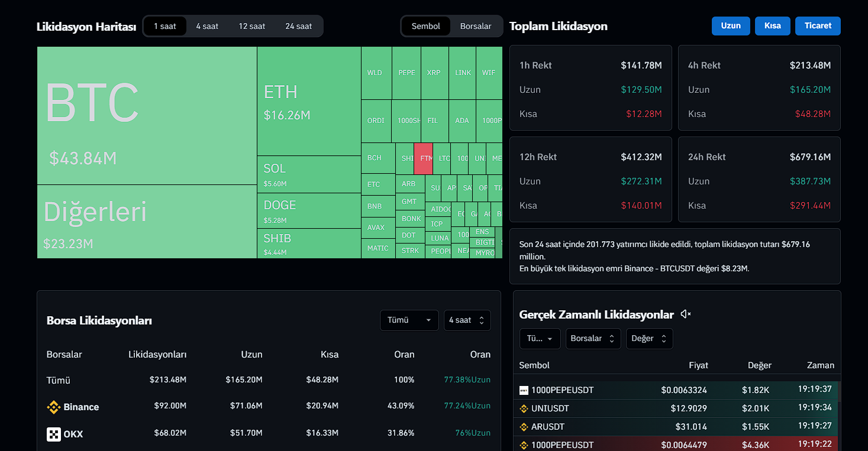Screen dimensions: 868x451
Task: Select the Sembol view toggle
Action: 425,26
